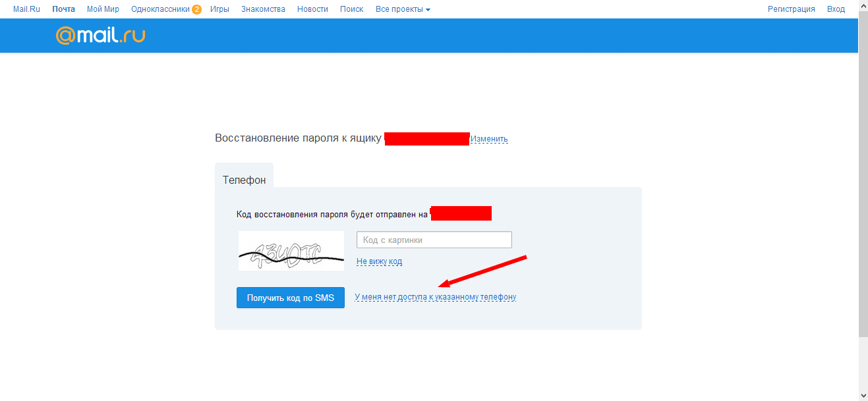Click the mail.ru logo
Viewport: 868px width, 401px height.
tap(100, 36)
